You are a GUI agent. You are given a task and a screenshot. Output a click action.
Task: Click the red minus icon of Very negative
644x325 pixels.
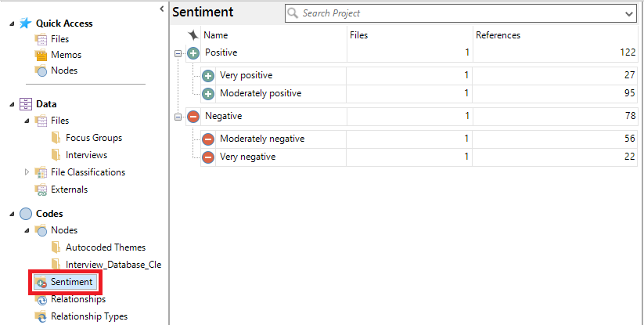(x=208, y=157)
